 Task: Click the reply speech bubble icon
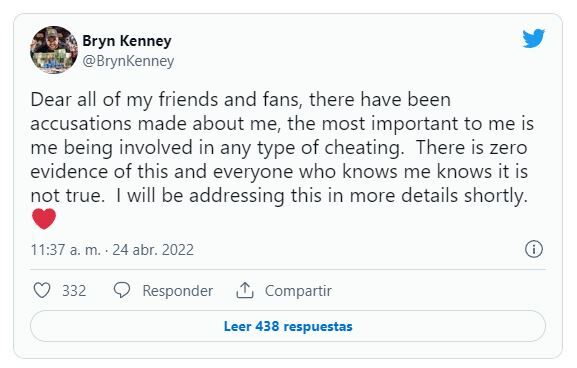(122, 290)
